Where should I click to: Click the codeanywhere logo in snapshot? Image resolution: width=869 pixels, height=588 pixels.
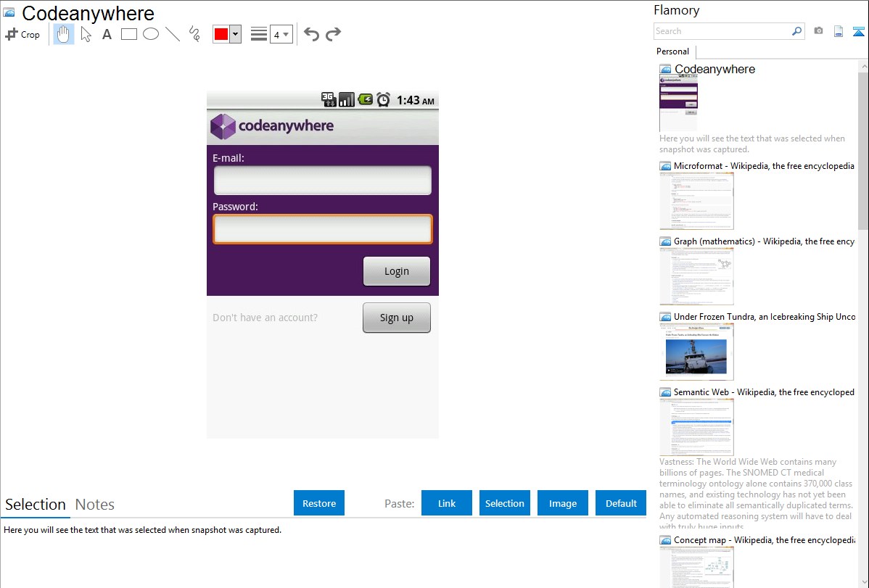click(x=272, y=126)
